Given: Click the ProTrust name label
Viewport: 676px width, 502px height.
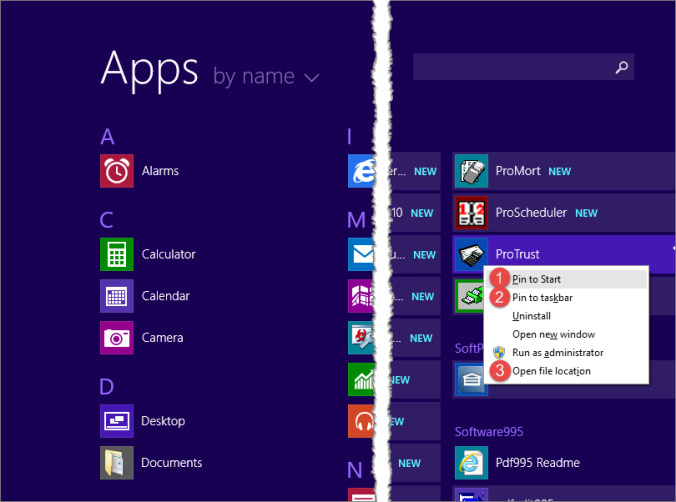Looking at the screenshot, I should [517, 254].
